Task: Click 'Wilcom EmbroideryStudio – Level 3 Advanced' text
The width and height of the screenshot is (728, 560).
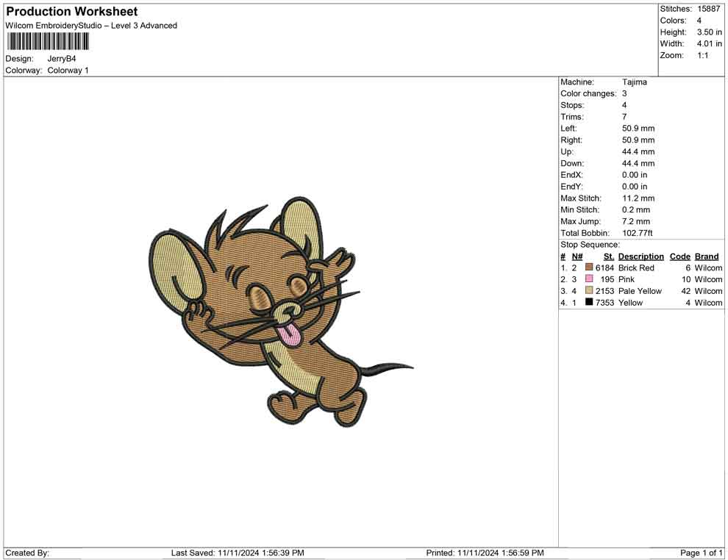Action: click(91, 26)
